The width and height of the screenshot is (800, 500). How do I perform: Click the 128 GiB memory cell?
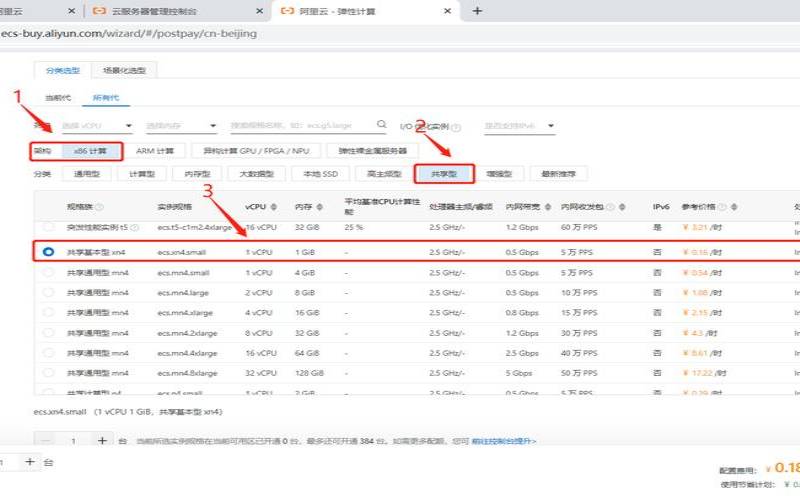[309, 373]
